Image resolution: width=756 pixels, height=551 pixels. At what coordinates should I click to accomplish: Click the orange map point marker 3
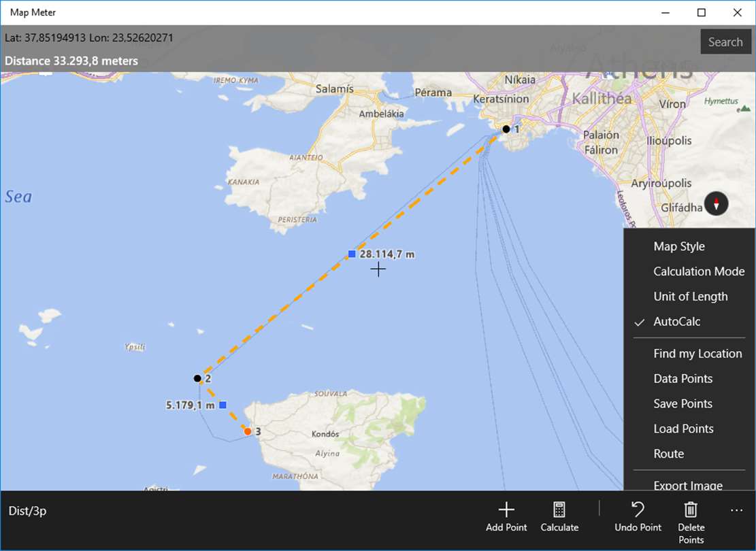point(247,431)
